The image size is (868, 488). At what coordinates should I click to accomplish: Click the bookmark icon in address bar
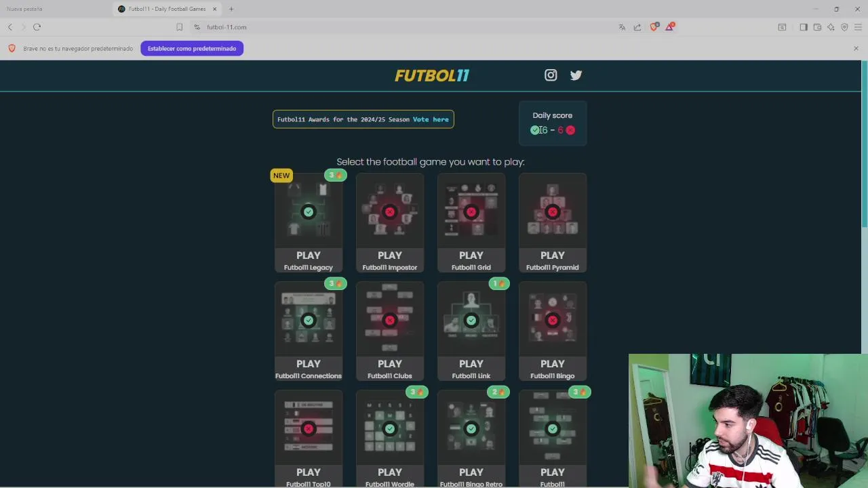pyautogui.click(x=179, y=27)
